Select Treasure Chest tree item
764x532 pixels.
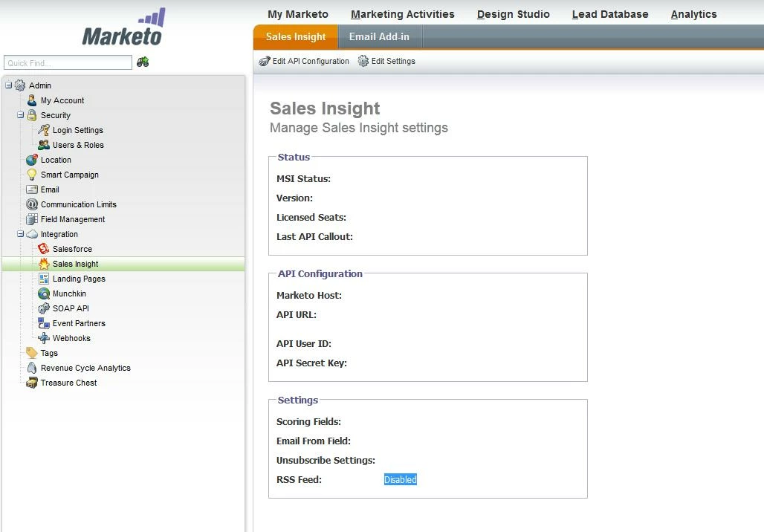(x=68, y=383)
